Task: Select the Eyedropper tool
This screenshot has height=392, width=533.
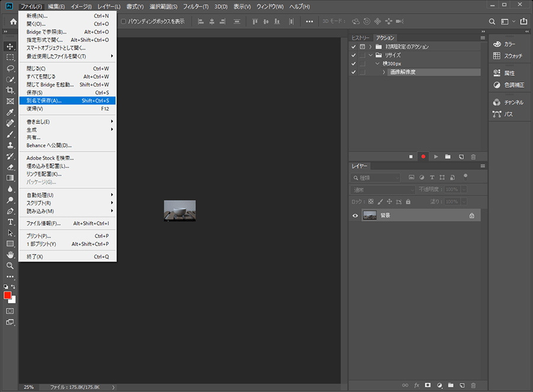Action: (10, 112)
